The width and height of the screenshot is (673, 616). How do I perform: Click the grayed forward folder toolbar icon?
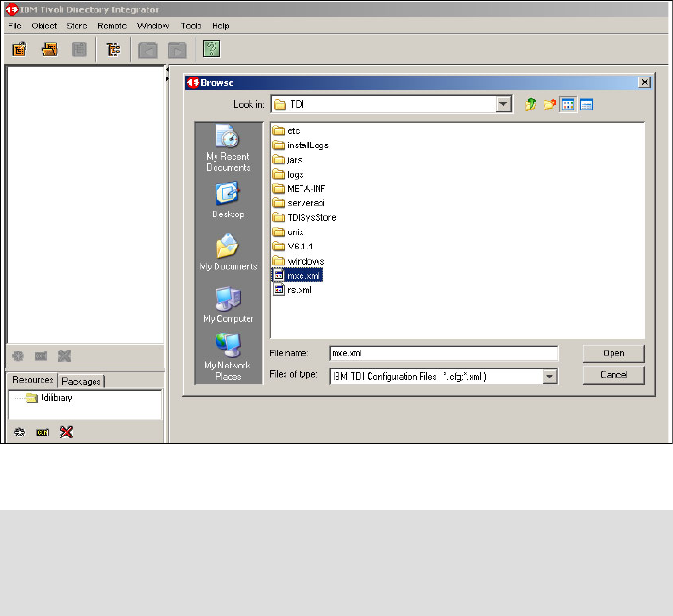click(x=178, y=50)
